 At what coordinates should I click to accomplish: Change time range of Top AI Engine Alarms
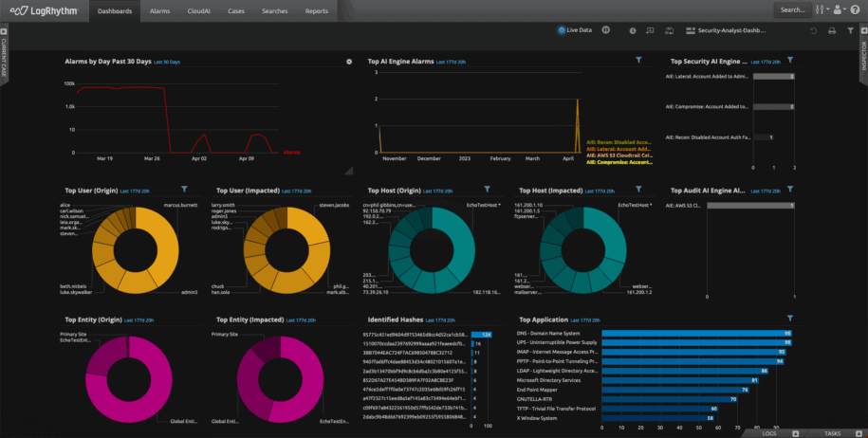click(x=451, y=62)
